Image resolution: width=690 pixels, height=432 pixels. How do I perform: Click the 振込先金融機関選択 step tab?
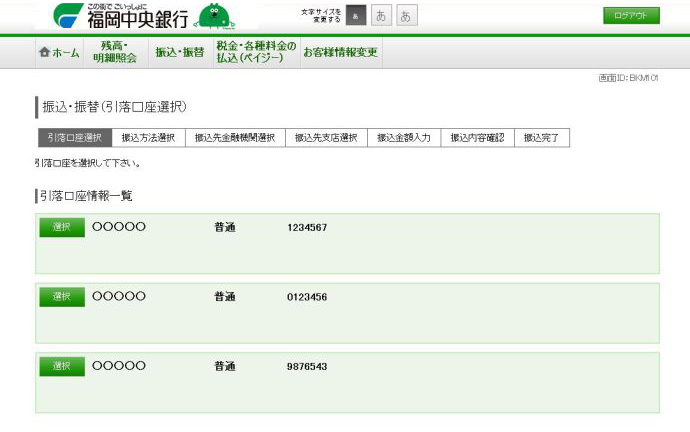(x=235, y=138)
